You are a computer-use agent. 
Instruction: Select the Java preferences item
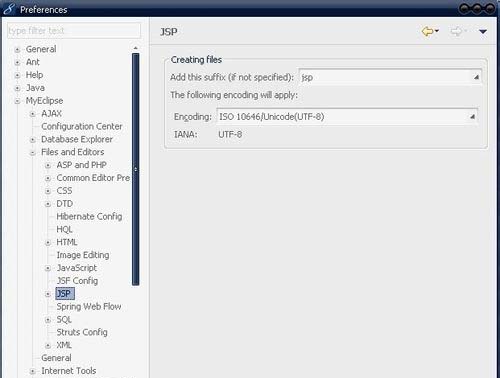35,88
